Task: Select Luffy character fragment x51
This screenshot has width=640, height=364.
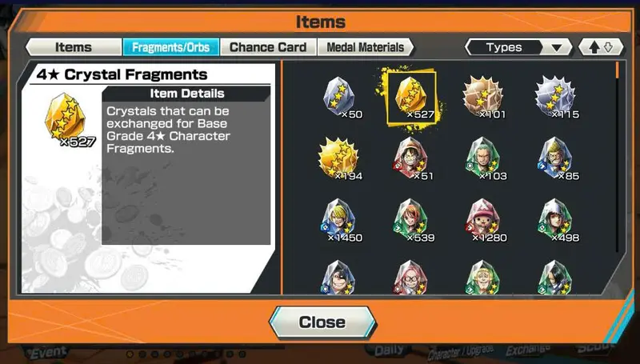Action: click(x=411, y=158)
